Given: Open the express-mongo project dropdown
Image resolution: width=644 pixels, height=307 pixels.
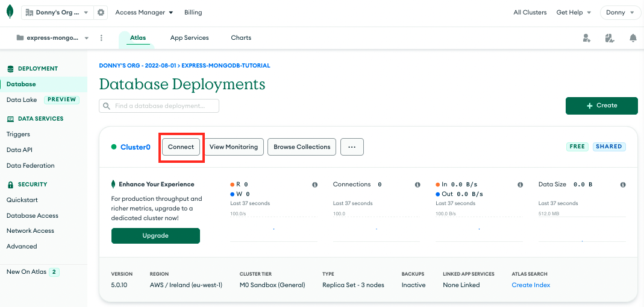Looking at the screenshot, I should 52,38.
